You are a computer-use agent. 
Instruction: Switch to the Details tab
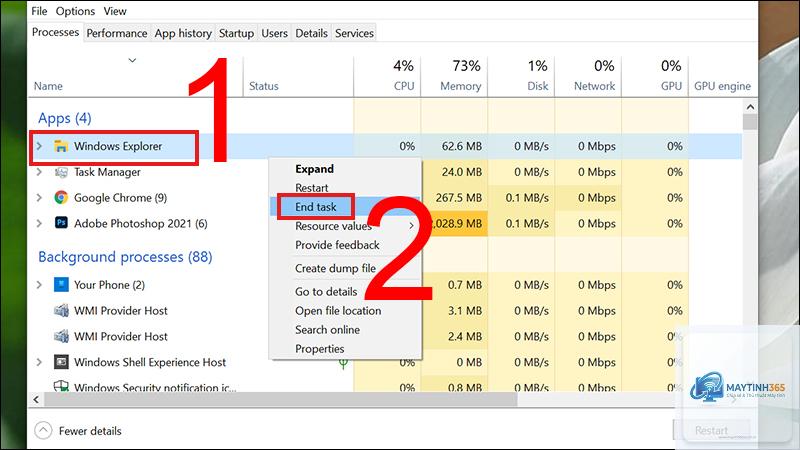[311, 33]
